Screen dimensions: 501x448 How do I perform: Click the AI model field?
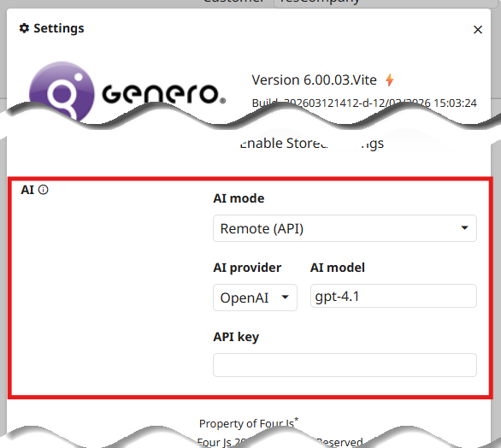(x=393, y=296)
